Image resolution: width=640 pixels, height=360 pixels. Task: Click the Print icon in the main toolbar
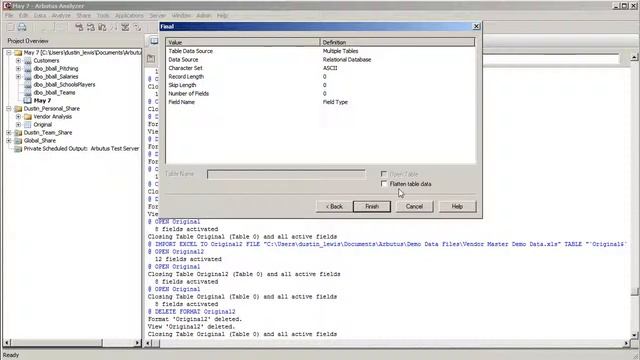pyautogui.click(x=22, y=27)
